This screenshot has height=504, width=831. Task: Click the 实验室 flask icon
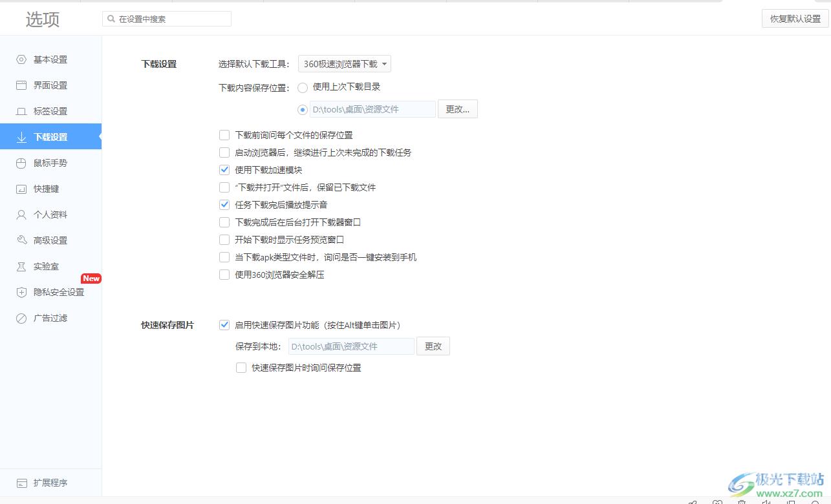coord(21,266)
